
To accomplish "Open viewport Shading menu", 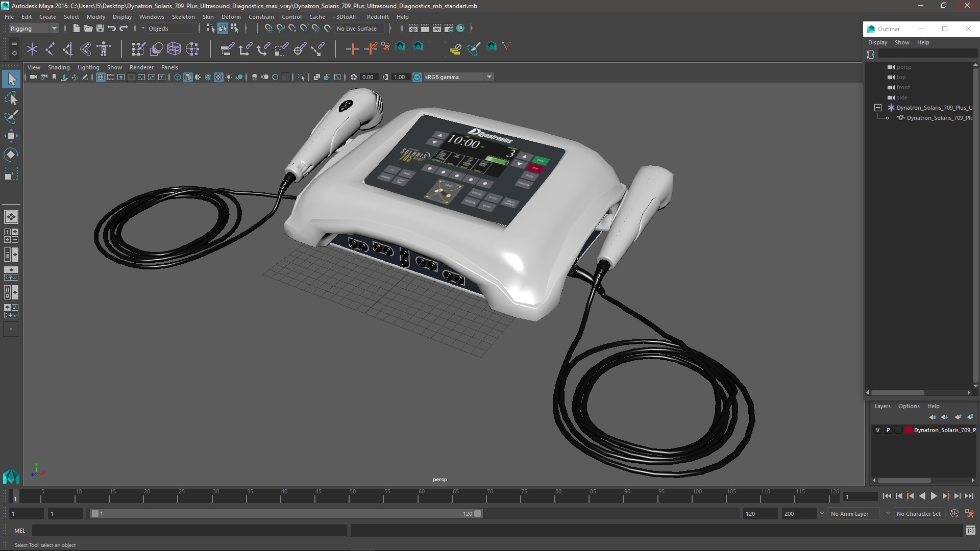I will point(59,67).
